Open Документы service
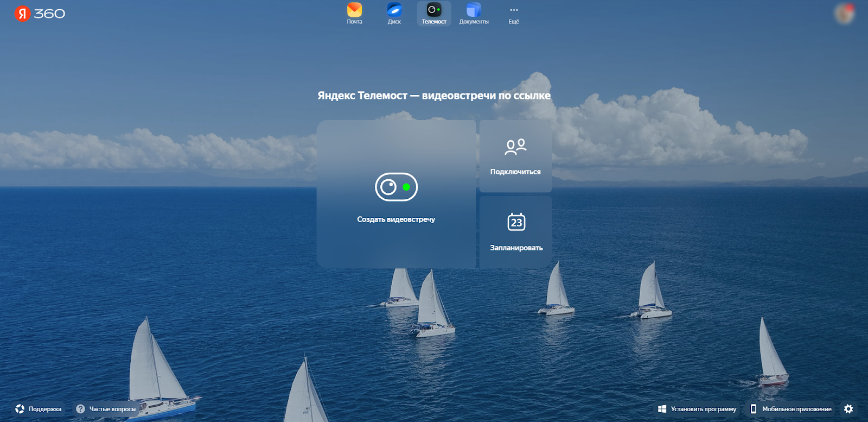The image size is (868, 422). (x=474, y=14)
